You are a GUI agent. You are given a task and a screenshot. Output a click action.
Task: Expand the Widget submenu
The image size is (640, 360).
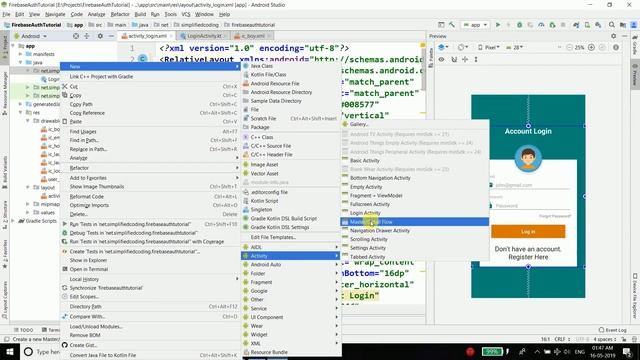[291, 334]
